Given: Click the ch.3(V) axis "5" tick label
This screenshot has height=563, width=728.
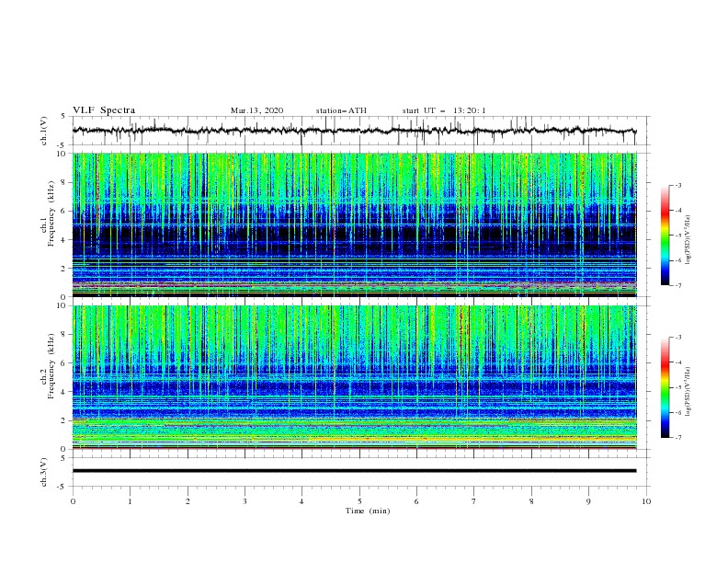Looking at the screenshot, I should click(64, 457).
